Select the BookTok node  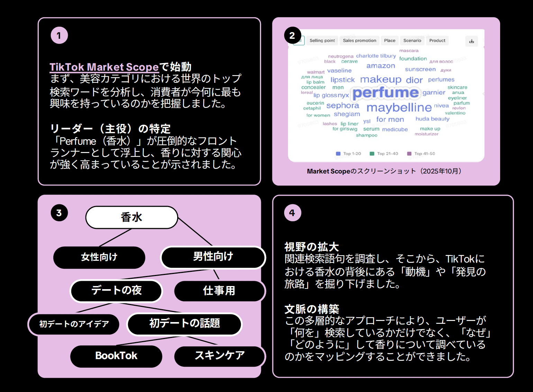coord(116,356)
